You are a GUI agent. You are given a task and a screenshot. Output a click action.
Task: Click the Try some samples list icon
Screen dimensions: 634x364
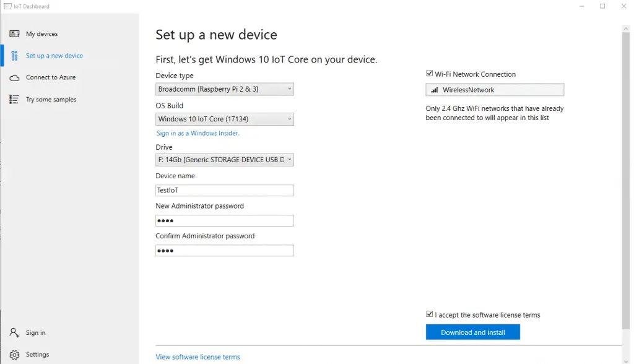tap(14, 99)
